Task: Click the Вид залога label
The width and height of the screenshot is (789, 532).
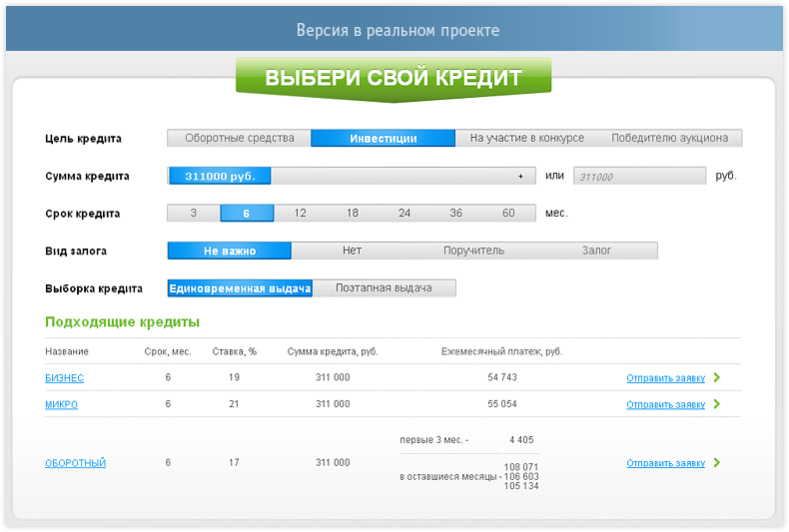Action: click(x=76, y=251)
